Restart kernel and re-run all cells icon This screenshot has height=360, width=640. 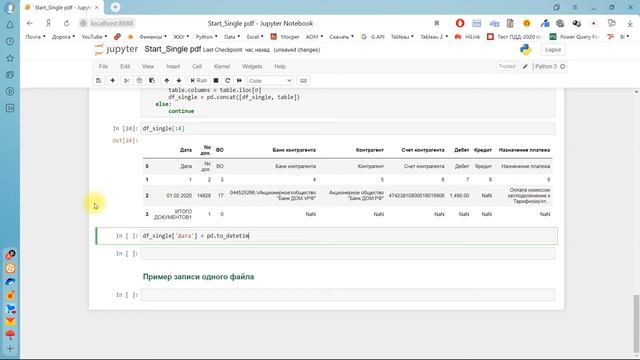click(x=239, y=80)
